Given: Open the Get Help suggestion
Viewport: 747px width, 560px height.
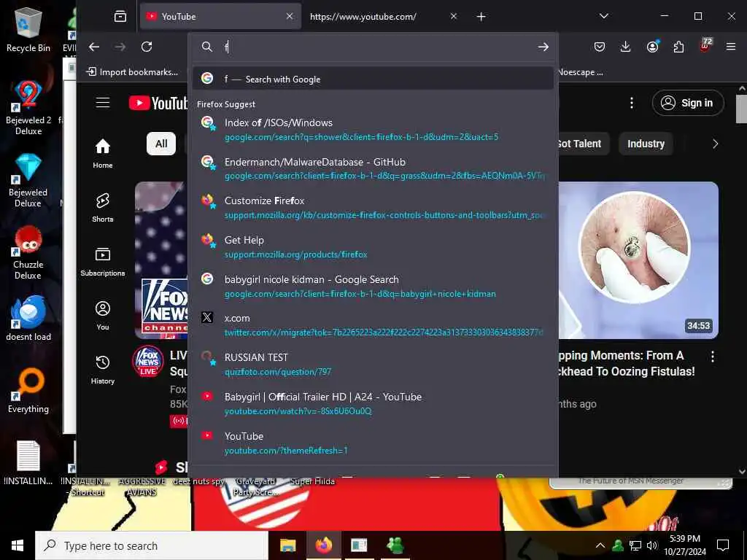Looking at the screenshot, I should 373,246.
